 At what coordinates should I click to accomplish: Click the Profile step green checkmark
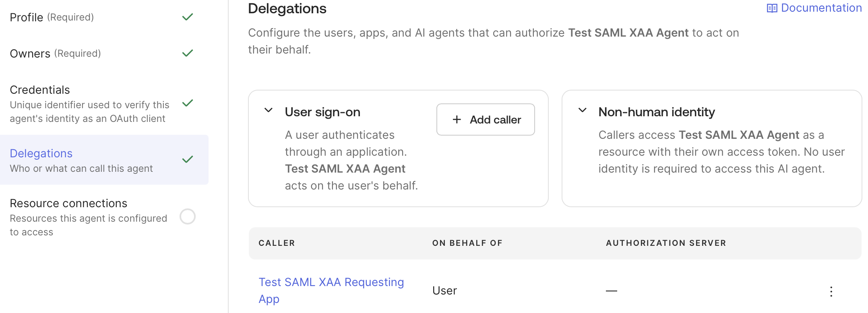coord(188,17)
